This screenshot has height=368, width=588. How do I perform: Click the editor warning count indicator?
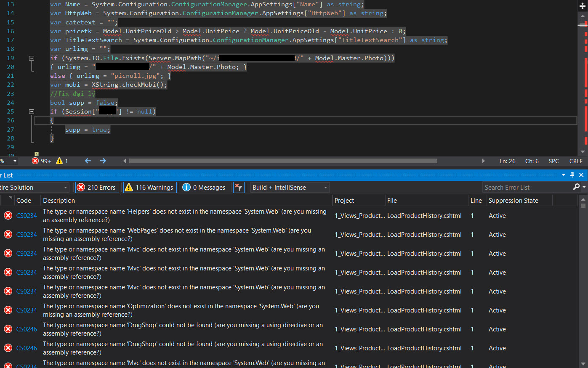coord(62,161)
